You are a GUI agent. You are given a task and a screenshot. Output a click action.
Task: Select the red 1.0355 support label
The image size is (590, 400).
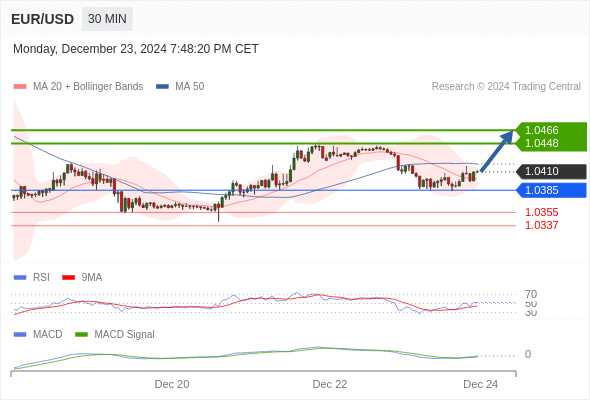542,212
